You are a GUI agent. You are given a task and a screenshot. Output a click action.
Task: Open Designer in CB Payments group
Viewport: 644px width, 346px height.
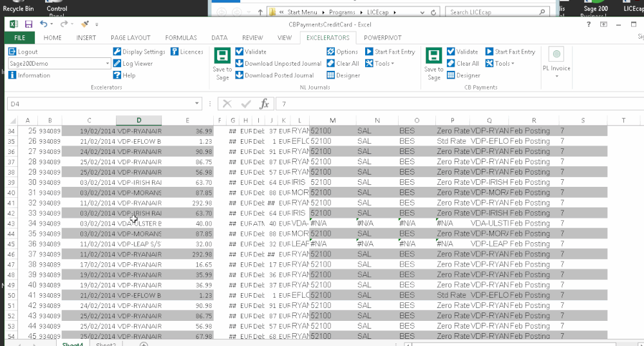point(464,75)
